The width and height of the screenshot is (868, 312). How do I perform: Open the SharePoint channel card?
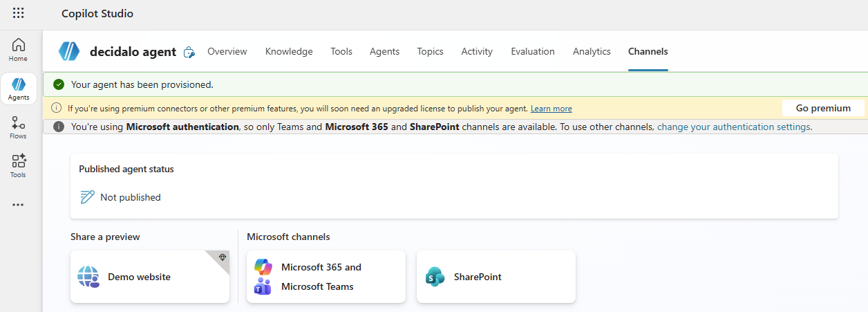(496, 277)
